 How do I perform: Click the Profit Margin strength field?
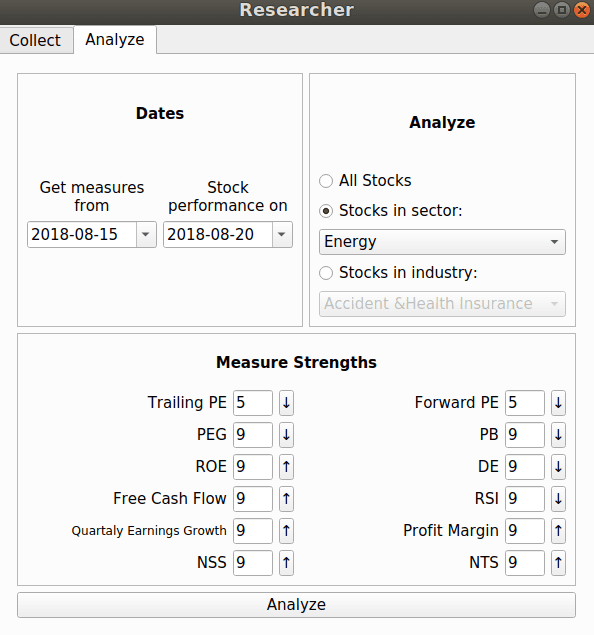[x=525, y=531]
